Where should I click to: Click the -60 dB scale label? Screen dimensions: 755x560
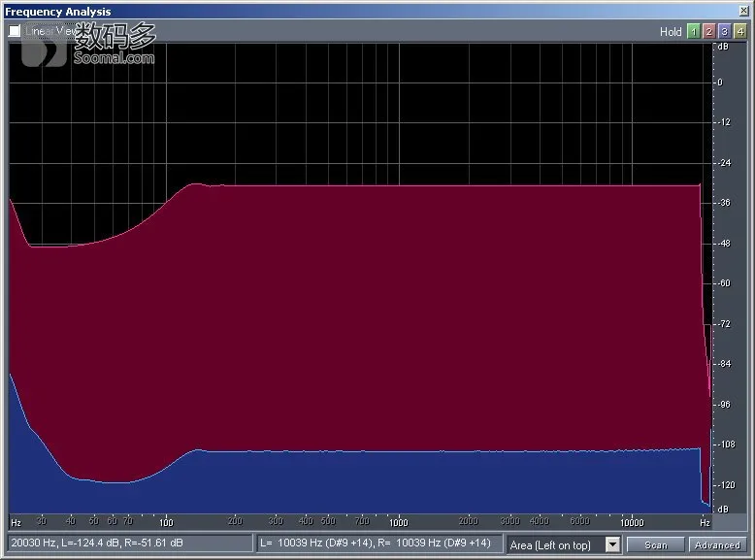724,283
